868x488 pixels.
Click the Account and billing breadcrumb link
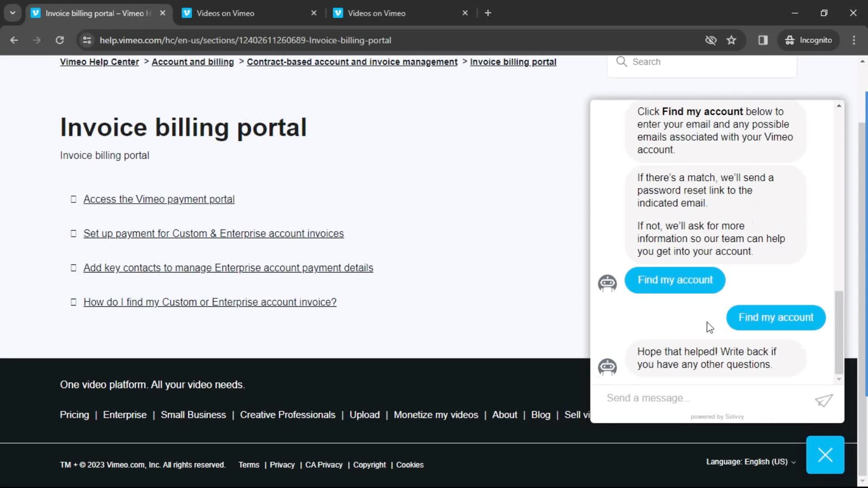pyautogui.click(x=193, y=62)
